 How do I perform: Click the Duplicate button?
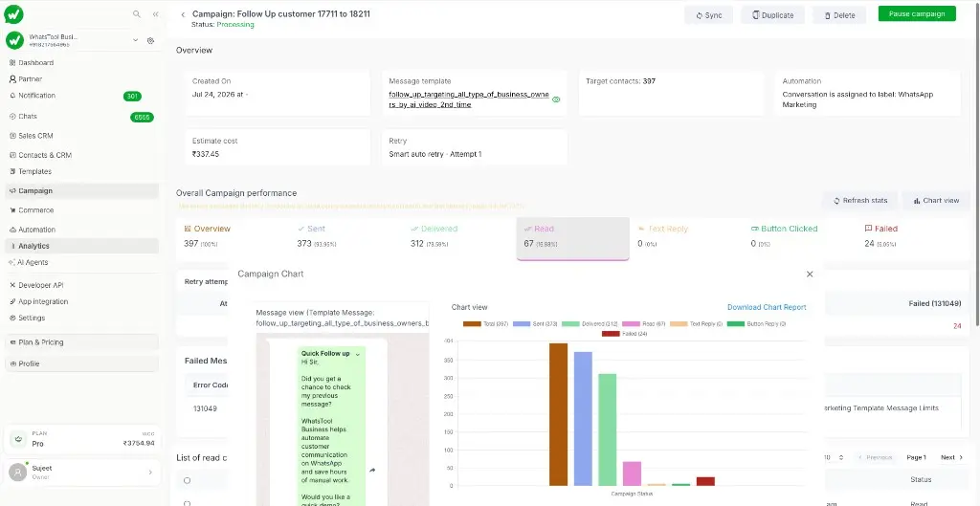coord(772,15)
